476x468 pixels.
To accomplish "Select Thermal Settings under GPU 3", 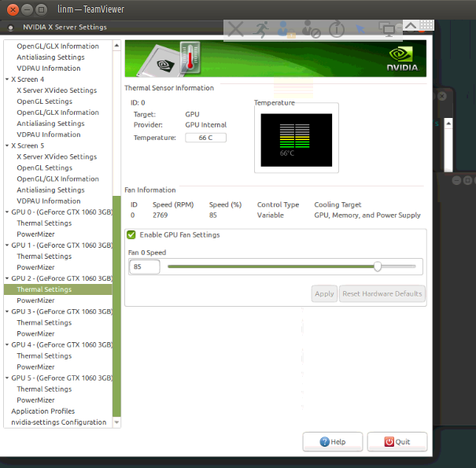I will (44, 322).
